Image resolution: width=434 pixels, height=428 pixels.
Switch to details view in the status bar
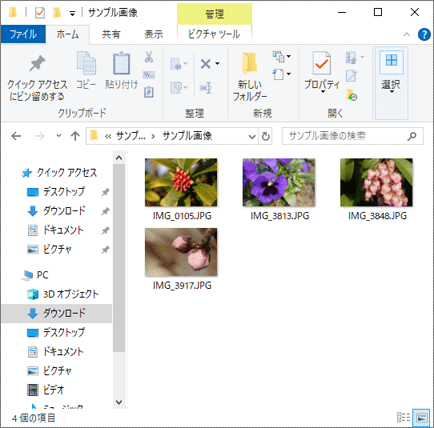point(403,417)
